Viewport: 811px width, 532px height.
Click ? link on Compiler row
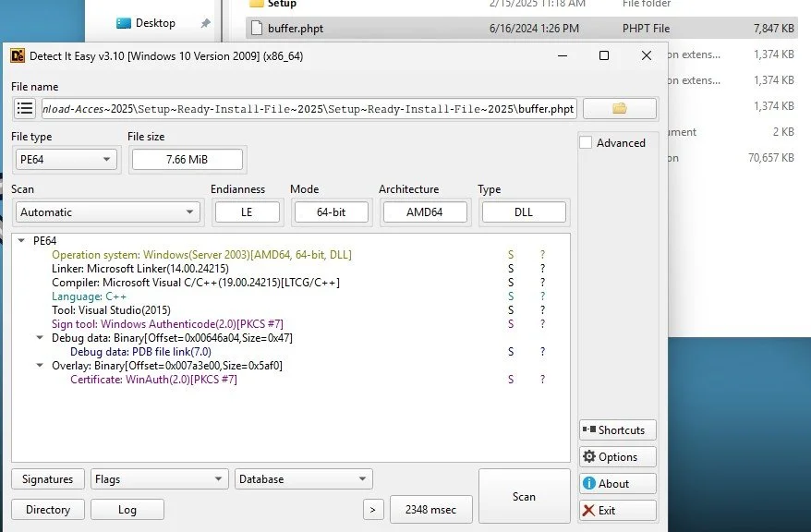pos(542,283)
